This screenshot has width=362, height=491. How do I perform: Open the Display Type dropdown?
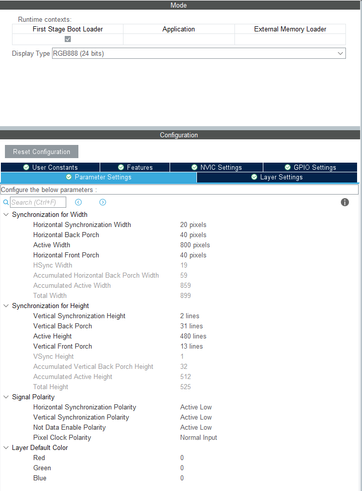199,53
